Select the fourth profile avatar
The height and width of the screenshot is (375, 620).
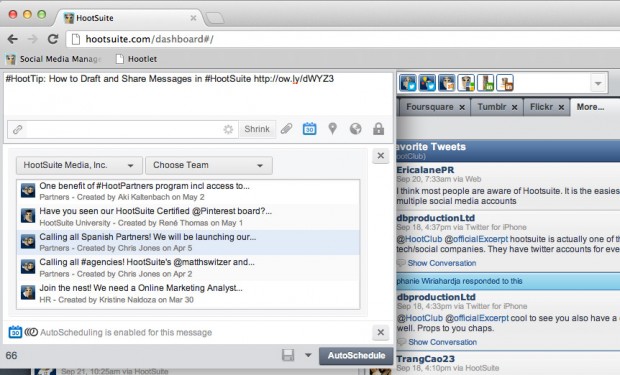click(466, 83)
